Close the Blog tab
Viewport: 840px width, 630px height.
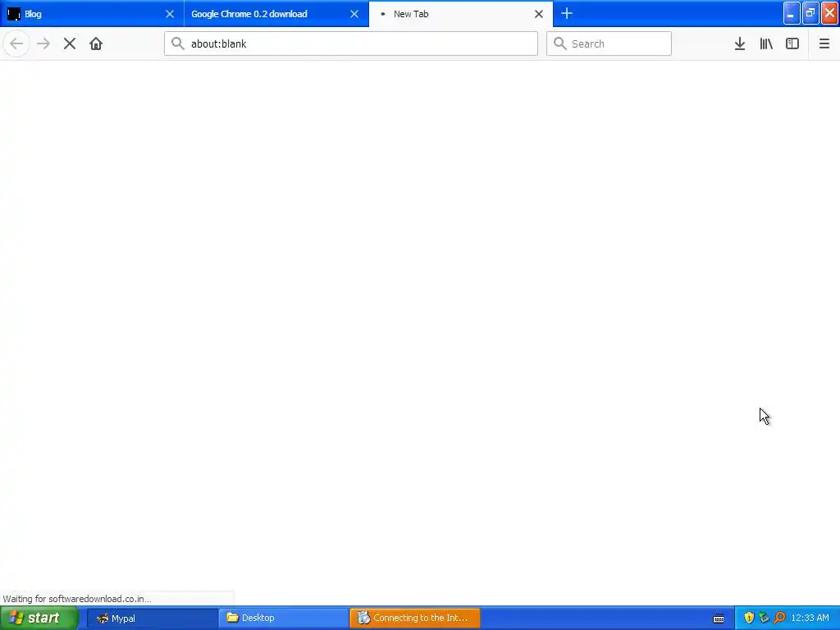click(170, 14)
